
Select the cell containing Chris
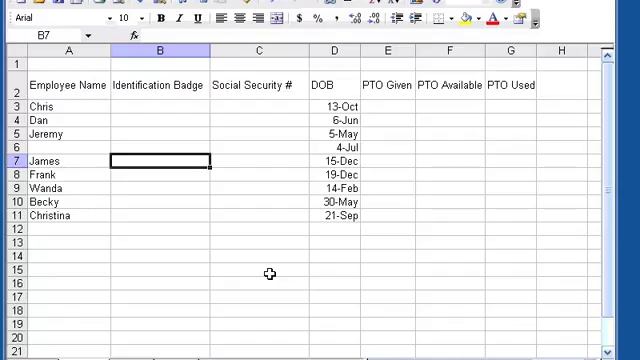pos(69,107)
